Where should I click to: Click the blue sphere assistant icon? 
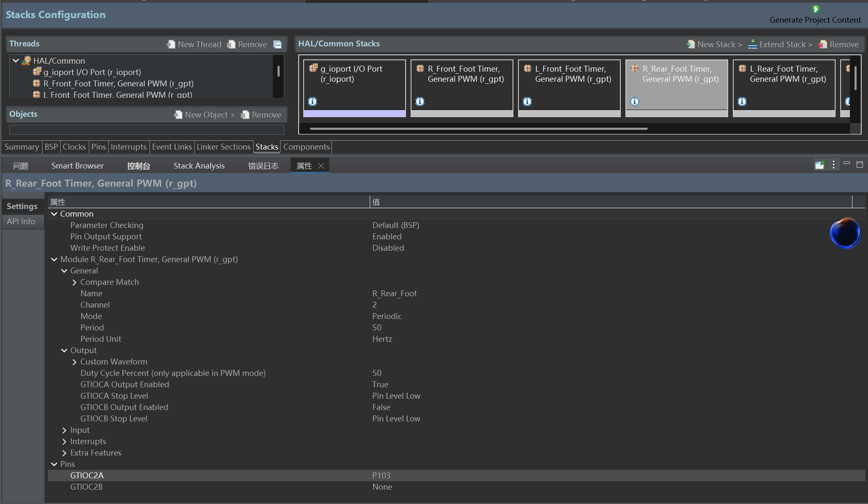click(x=845, y=233)
